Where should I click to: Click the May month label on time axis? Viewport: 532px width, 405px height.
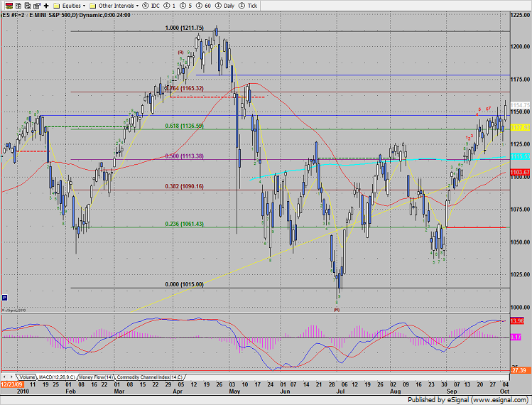coord(234,391)
